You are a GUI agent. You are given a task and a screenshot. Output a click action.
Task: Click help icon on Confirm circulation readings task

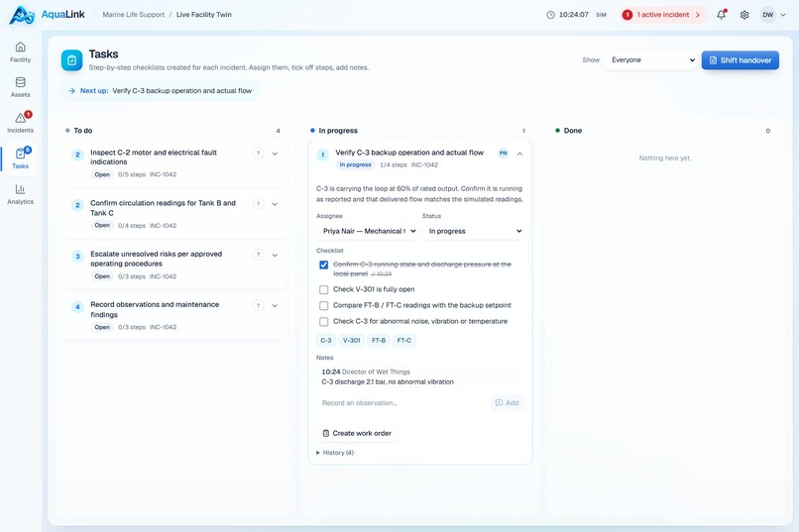(259, 204)
